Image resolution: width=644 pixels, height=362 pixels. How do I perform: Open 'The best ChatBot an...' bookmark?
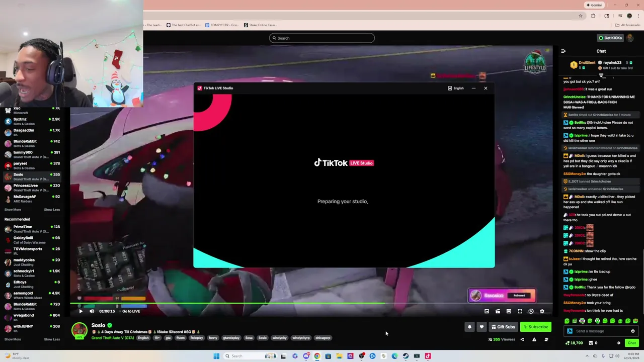(x=183, y=25)
